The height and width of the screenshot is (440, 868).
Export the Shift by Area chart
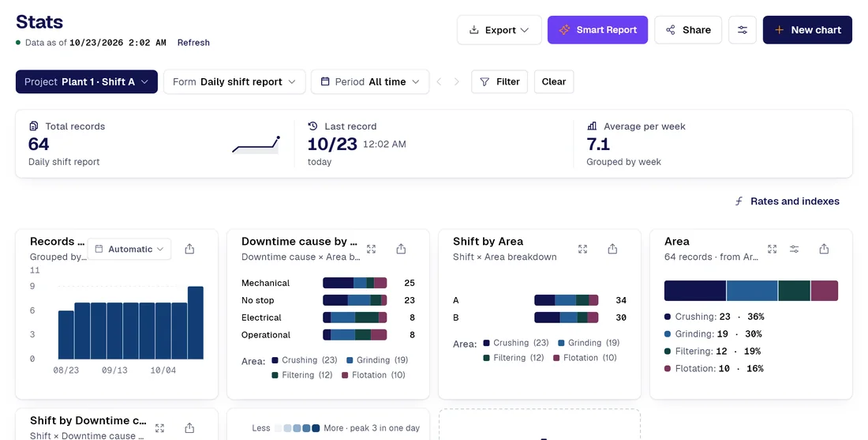click(x=613, y=249)
